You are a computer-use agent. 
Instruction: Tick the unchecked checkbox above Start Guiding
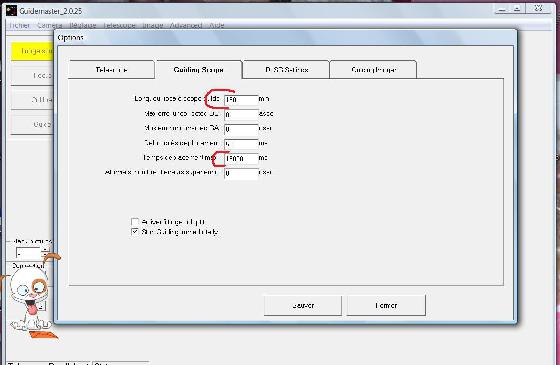coord(135,222)
